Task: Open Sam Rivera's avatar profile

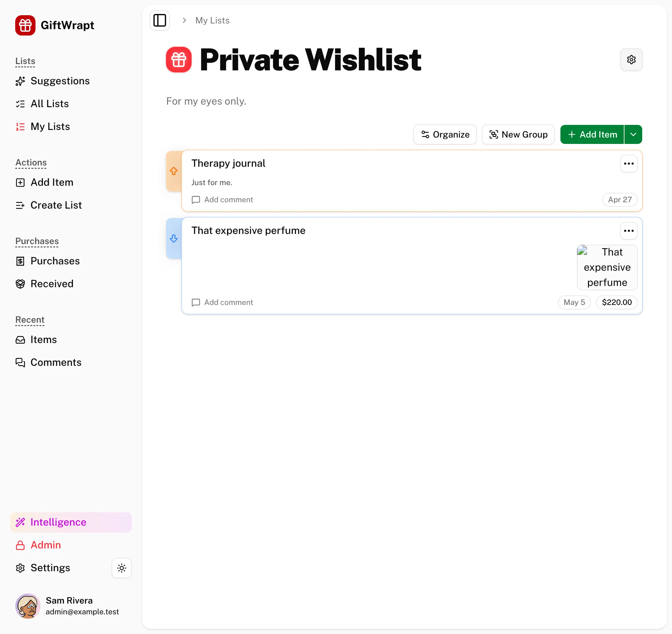Action: click(28, 606)
